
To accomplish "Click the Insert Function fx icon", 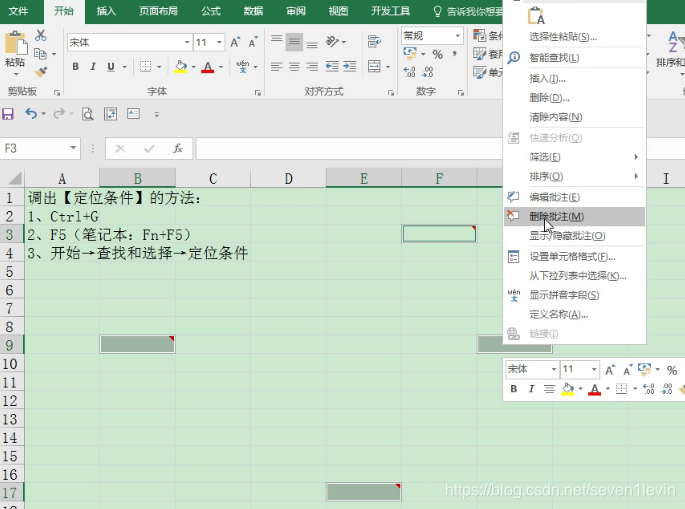I will point(178,149).
